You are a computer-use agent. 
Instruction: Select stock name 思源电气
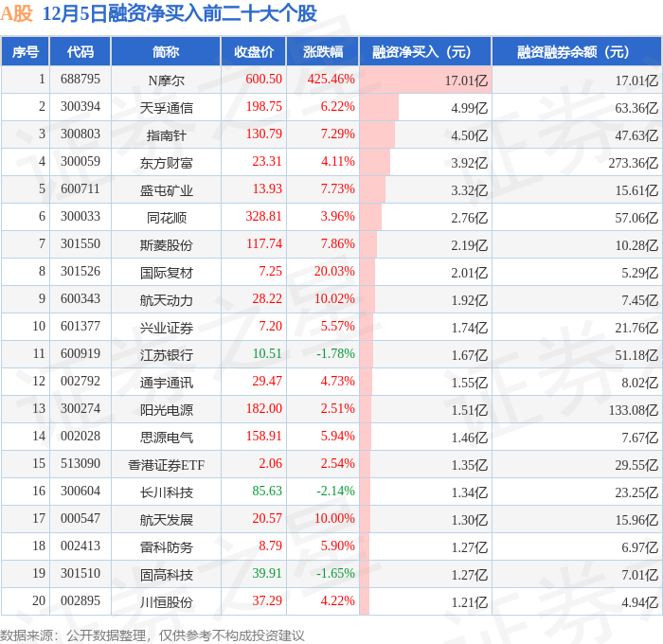click(x=166, y=438)
